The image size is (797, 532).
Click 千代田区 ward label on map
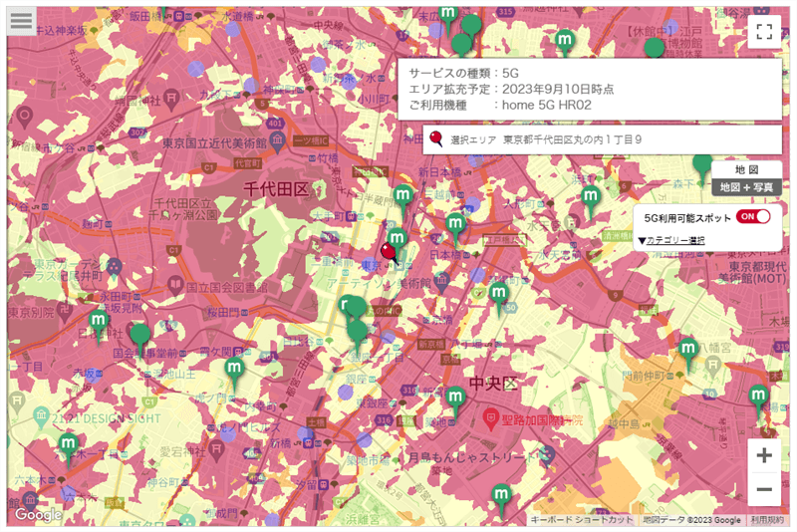click(276, 189)
